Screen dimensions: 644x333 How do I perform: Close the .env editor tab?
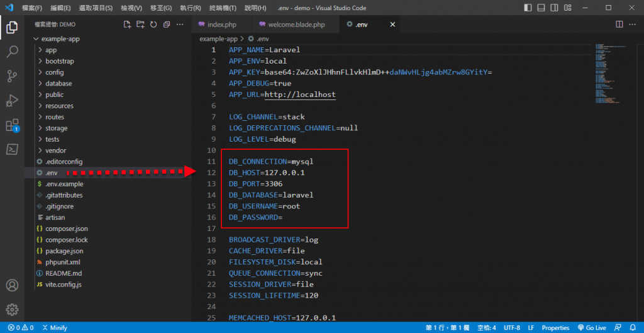392,25
